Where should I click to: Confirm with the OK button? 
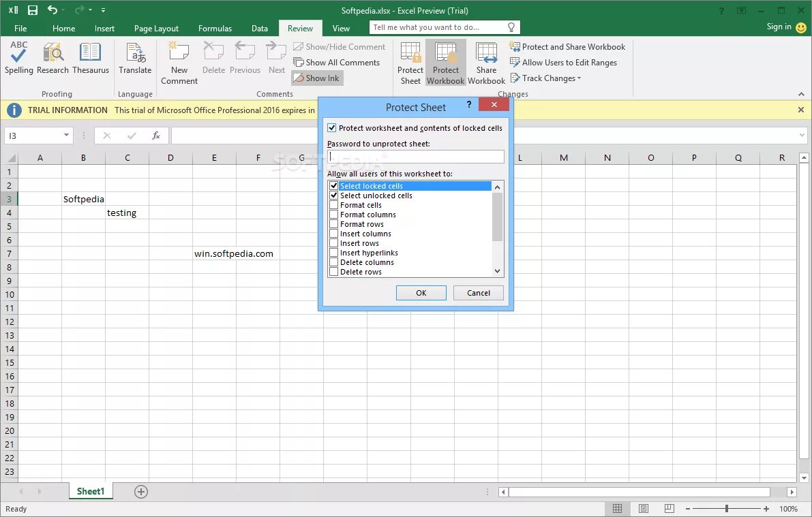click(421, 293)
